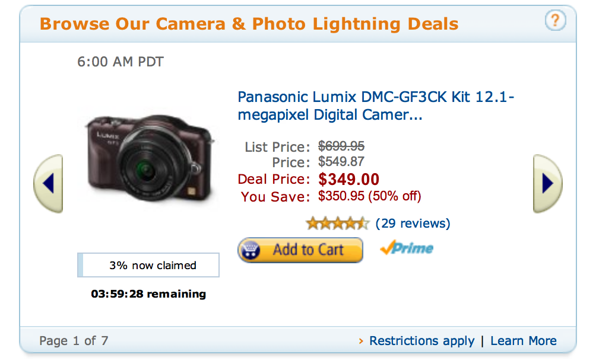596x364 pixels.
Task: Click the question mark help icon
Action: click(x=555, y=22)
